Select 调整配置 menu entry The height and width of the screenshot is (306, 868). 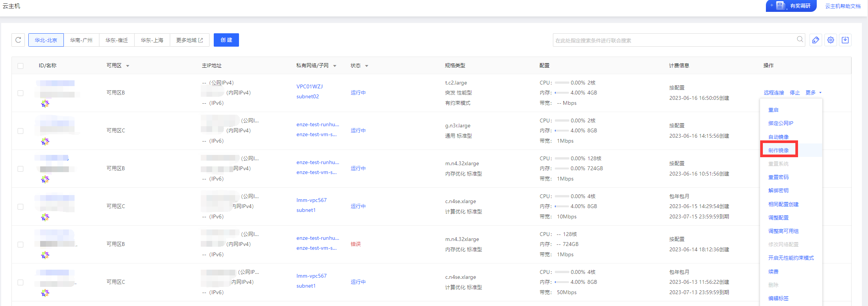tap(779, 218)
